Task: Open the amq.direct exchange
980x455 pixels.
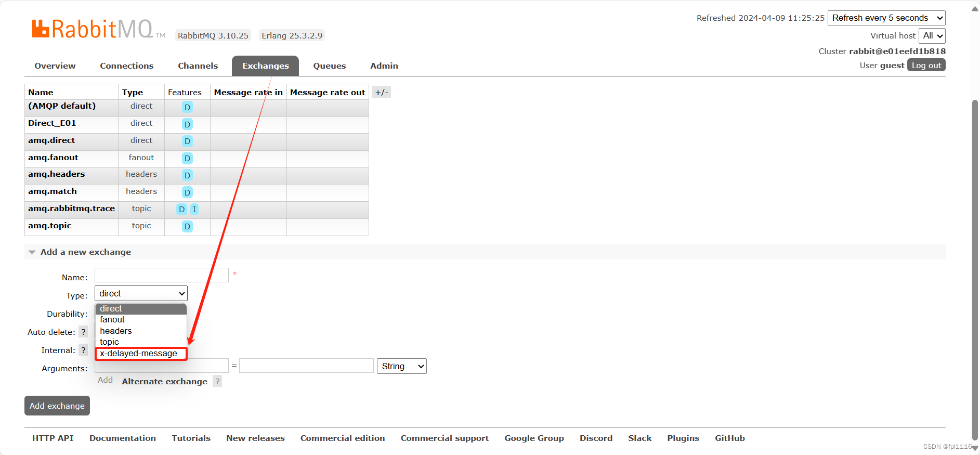Action: tap(51, 140)
